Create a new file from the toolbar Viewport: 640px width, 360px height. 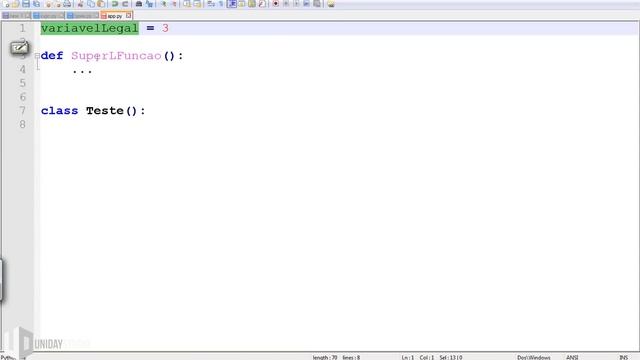(5, 4)
